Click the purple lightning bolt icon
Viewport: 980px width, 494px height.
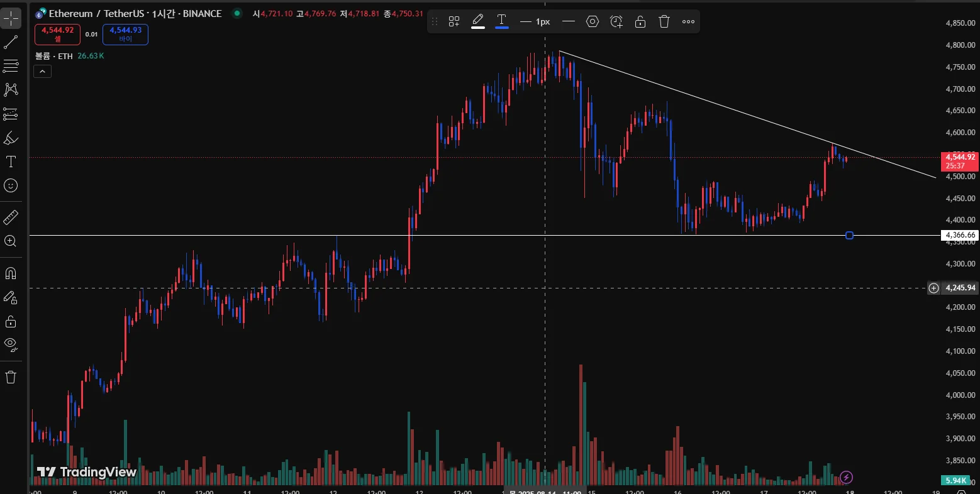tap(846, 478)
